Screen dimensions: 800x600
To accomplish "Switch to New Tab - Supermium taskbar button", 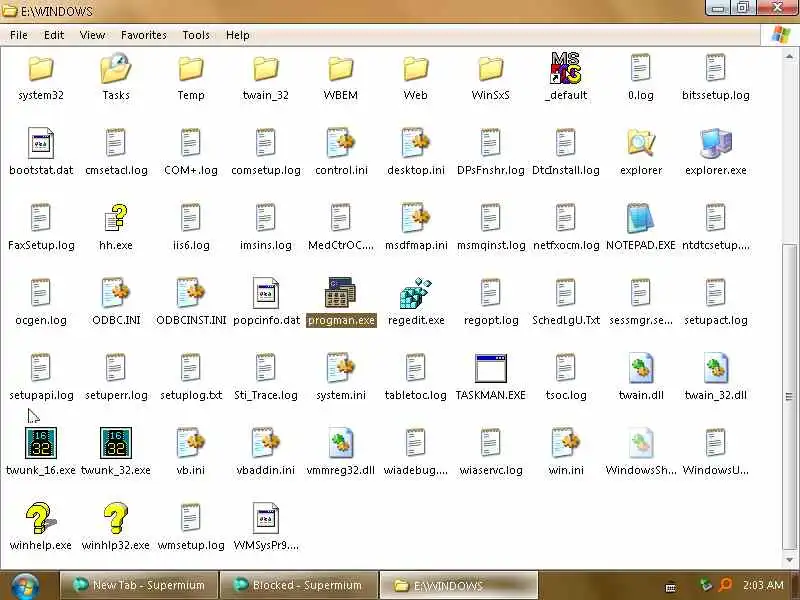I will [139, 585].
